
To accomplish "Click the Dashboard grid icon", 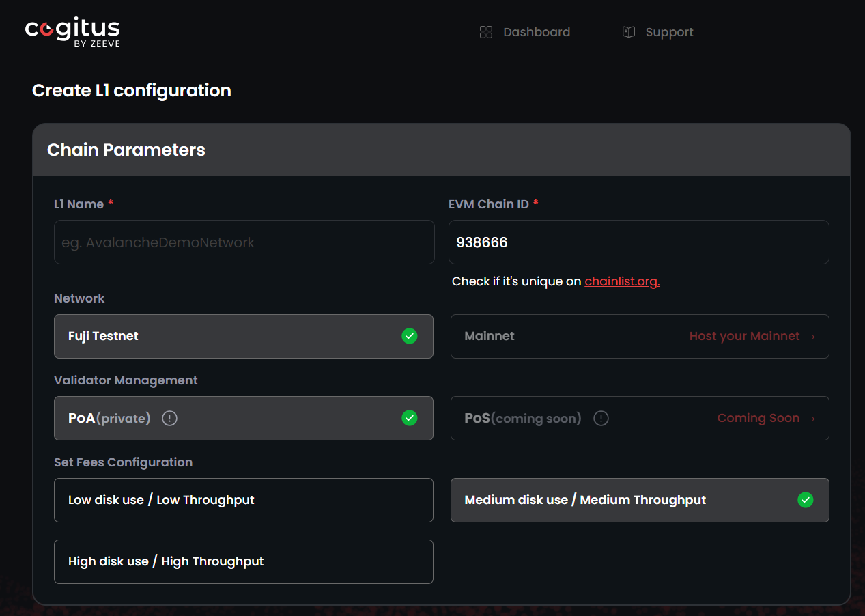I will 486,31.
